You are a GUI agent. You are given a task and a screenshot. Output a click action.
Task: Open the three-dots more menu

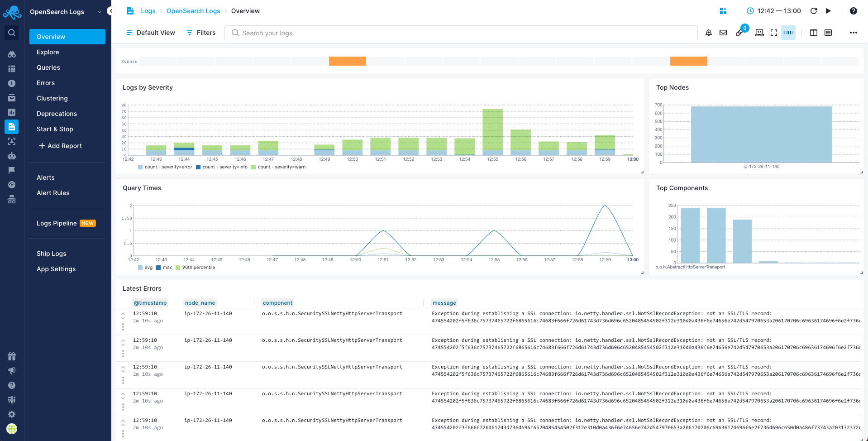(854, 33)
